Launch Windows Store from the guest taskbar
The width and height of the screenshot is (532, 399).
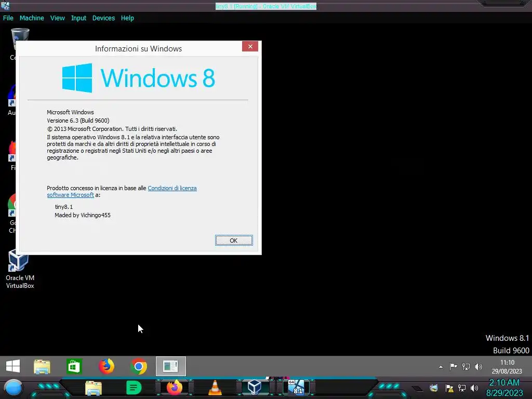(74, 366)
